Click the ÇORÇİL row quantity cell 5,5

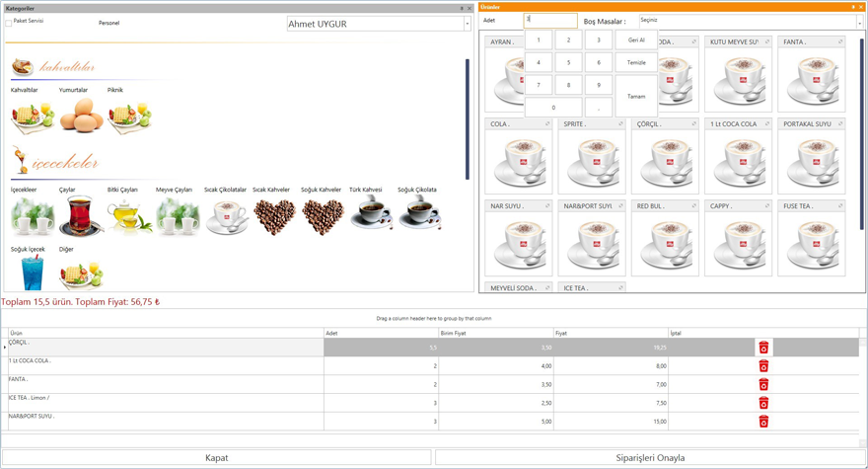pyautogui.click(x=381, y=348)
